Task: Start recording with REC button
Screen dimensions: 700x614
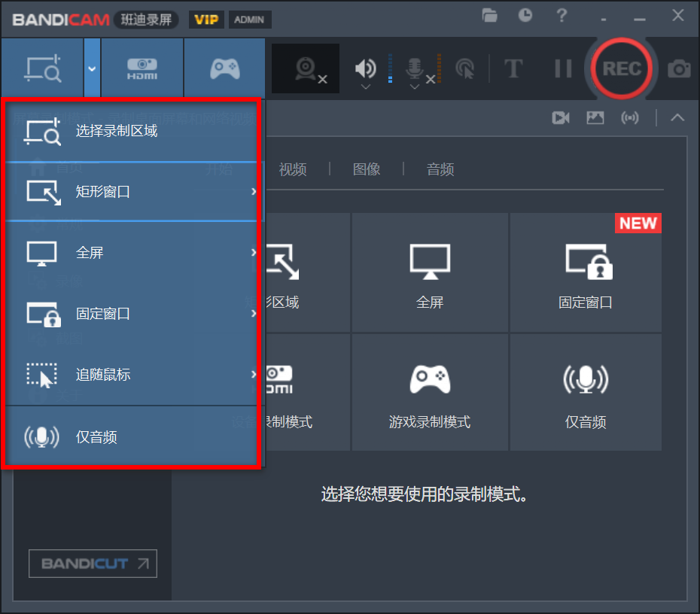Action: (622, 68)
